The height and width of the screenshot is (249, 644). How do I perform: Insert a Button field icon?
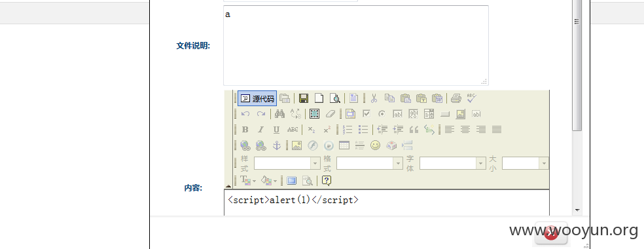445,114
